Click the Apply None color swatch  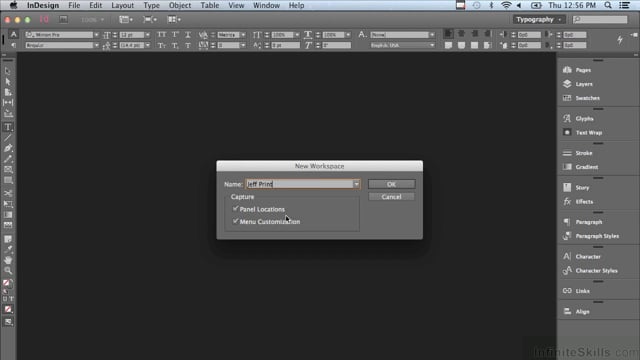click(8, 309)
